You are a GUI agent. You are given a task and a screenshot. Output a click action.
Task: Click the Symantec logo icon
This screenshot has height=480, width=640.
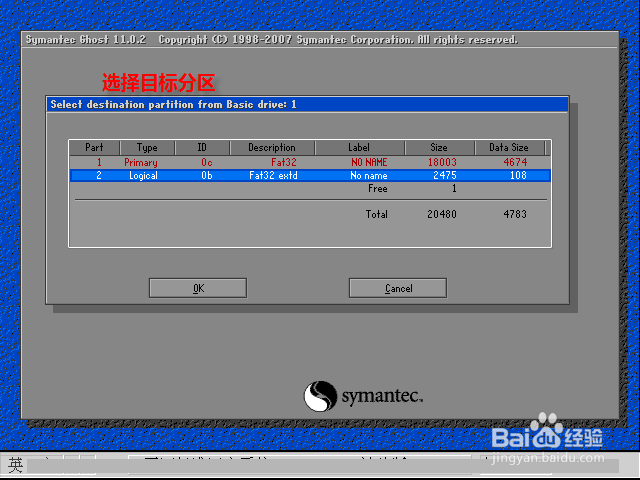[x=320, y=396]
